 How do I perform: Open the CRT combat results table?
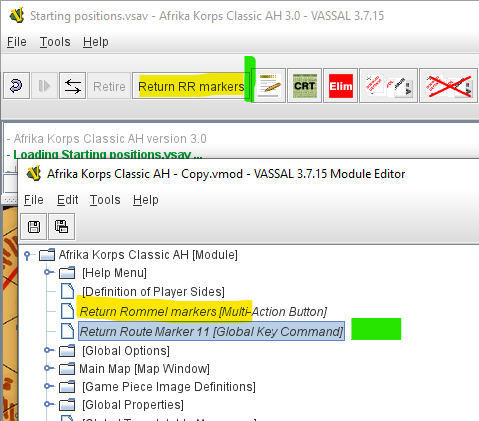tap(304, 86)
